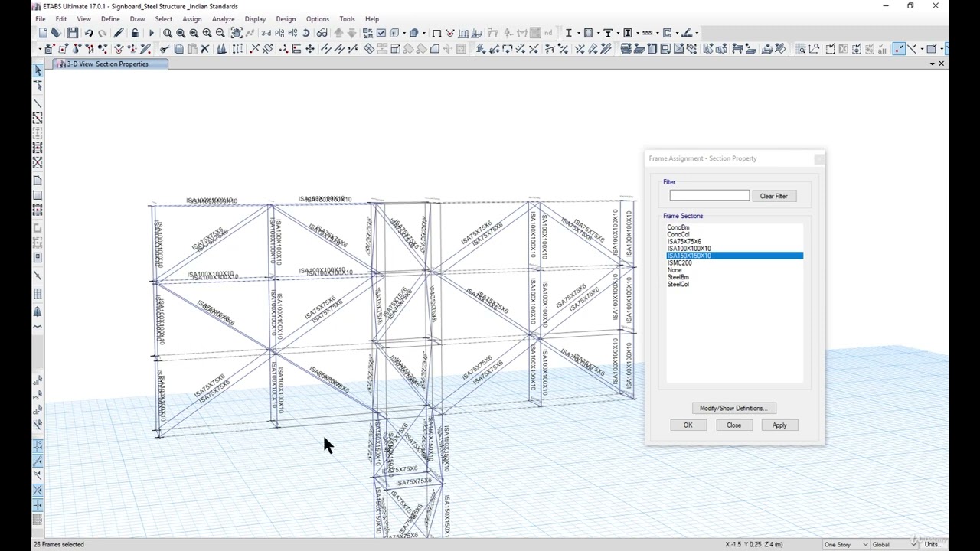Image resolution: width=980 pixels, height=551 pixels.
Task: Click the I-section frame assign icon
Action: pyautogui.click(x=569, y=33)
